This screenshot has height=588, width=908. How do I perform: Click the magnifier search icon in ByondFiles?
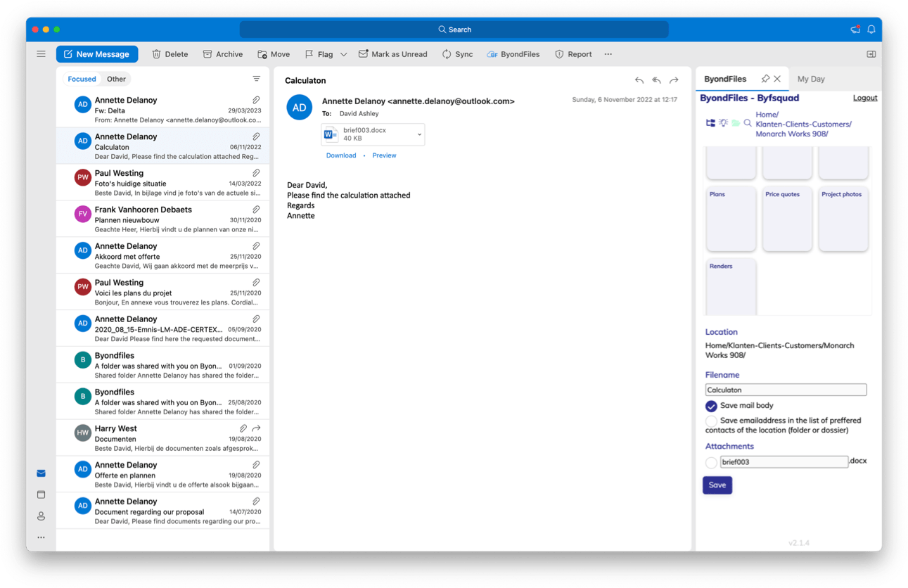coord(748,123)
